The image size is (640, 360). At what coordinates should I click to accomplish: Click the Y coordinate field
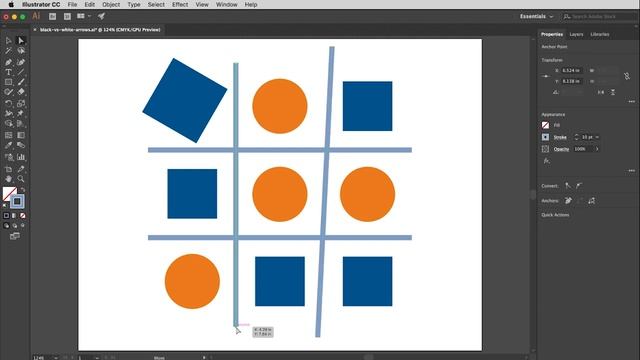571,81
